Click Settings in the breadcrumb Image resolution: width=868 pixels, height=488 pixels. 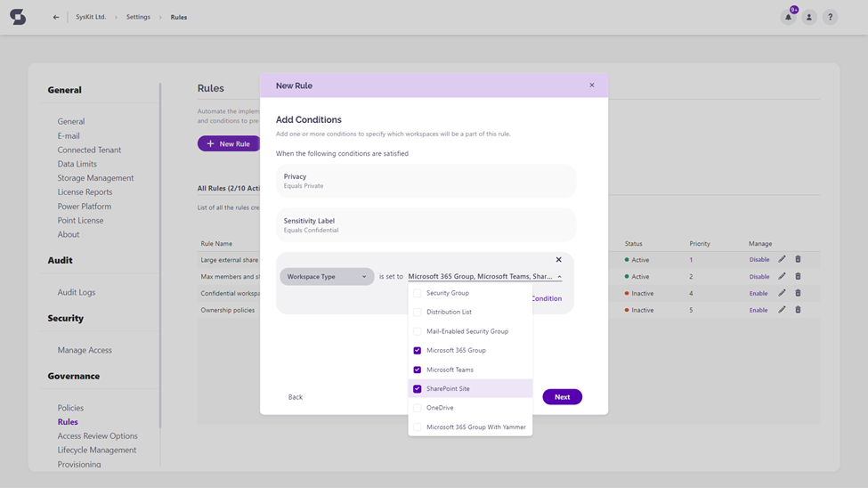click(138, 17)
